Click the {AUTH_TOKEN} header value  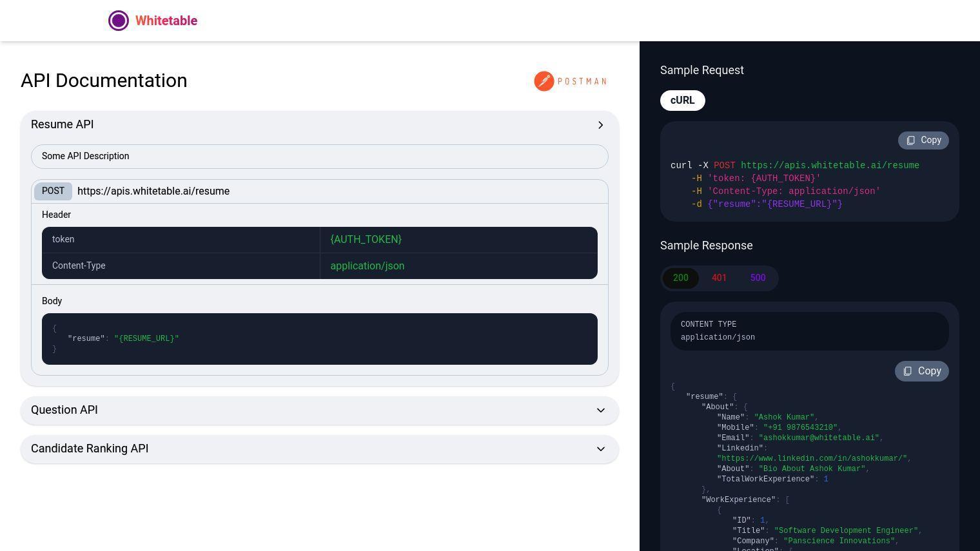(366, 240)
